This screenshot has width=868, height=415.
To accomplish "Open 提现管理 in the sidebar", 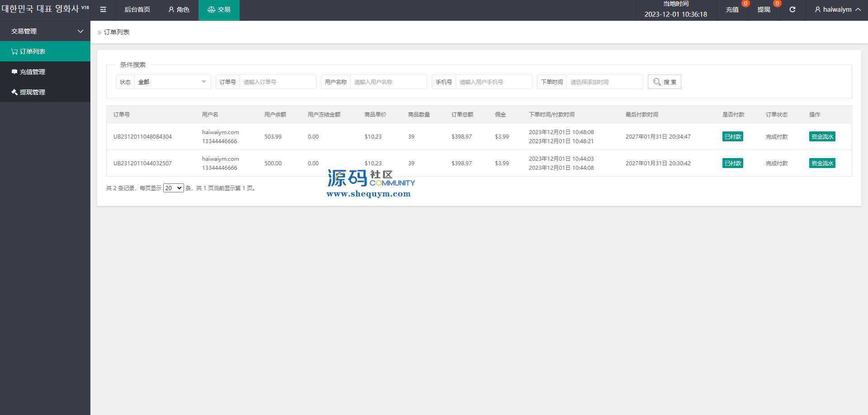I will pyautogui.click(x=45, y=92).
